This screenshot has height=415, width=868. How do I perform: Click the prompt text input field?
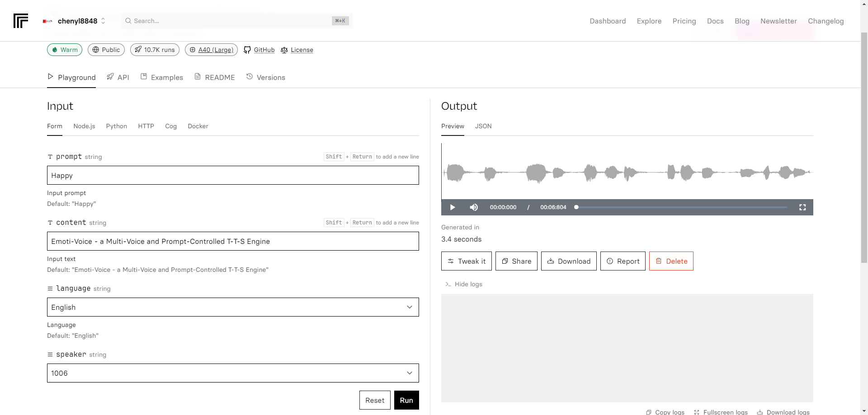click(233, 175)
